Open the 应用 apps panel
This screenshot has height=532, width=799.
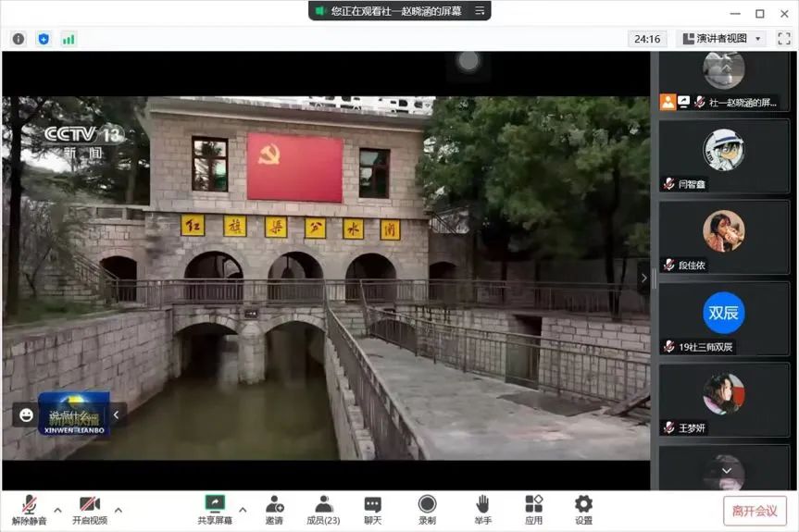click(533, 509)
